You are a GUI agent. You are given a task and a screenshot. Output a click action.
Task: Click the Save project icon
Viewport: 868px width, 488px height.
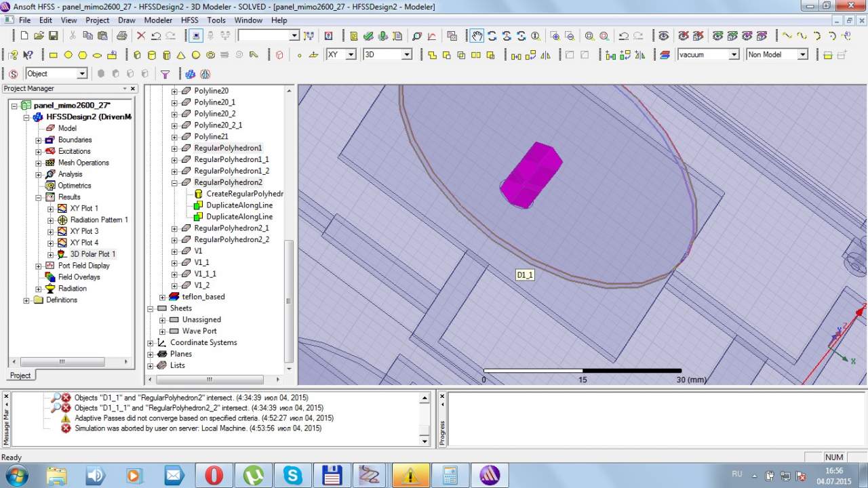click(x=52, y=36)
